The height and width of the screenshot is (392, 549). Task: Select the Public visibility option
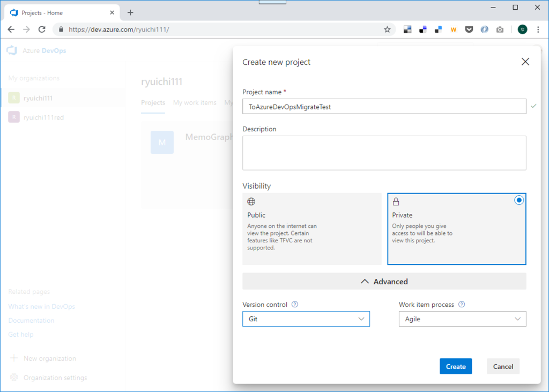pos(312,229)
